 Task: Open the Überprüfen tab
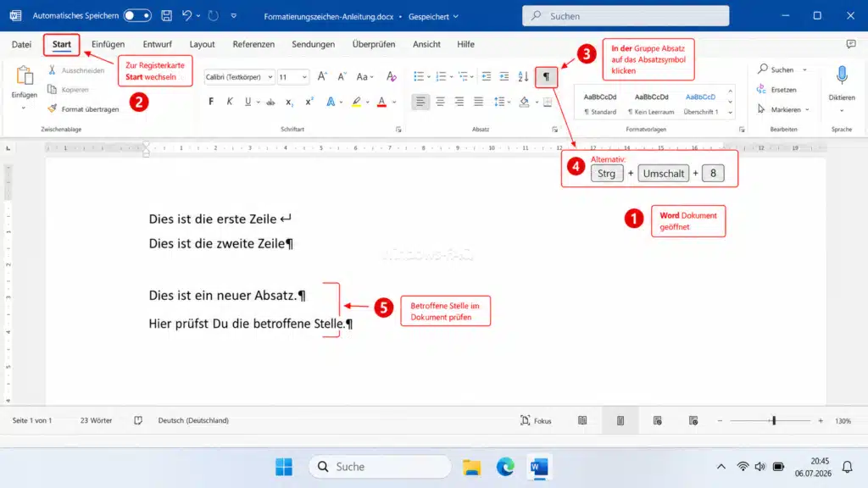(x=374, y=44)
